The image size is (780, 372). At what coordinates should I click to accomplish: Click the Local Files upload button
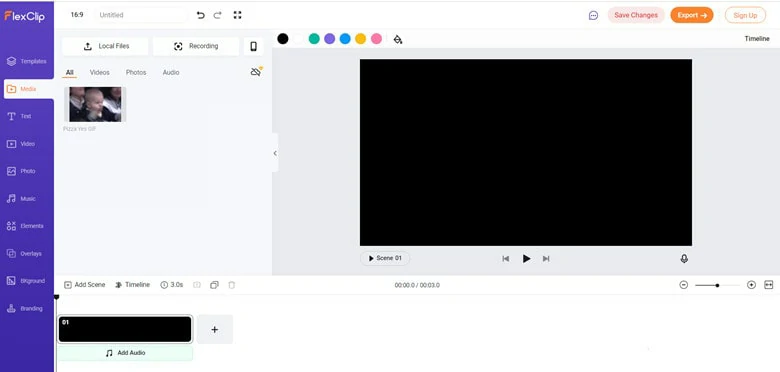click(x=105, y=46)
